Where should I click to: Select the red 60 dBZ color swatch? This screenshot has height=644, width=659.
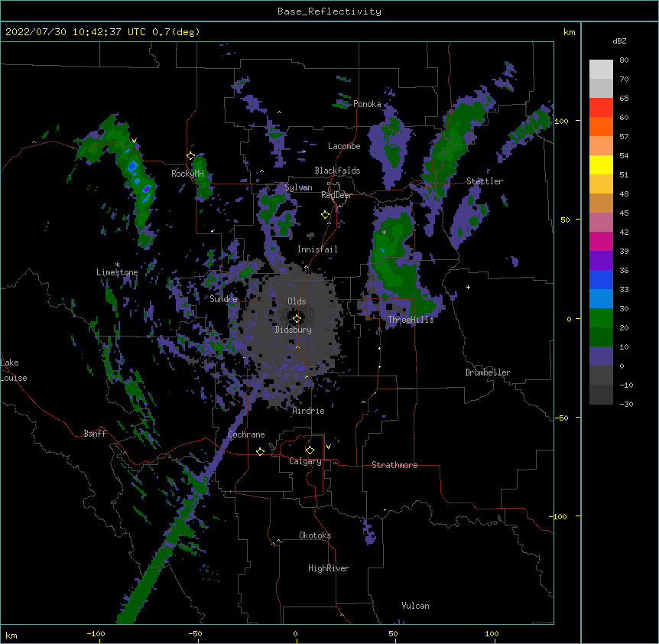(601, 108)
